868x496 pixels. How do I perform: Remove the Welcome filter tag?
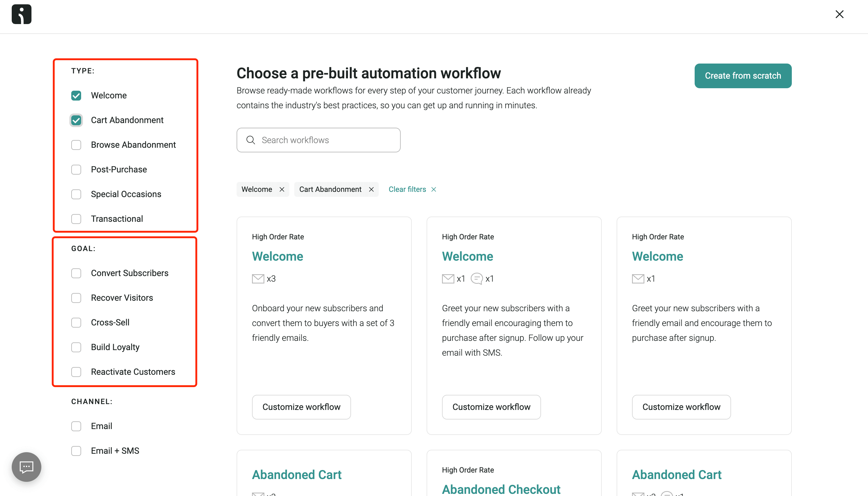282,189
